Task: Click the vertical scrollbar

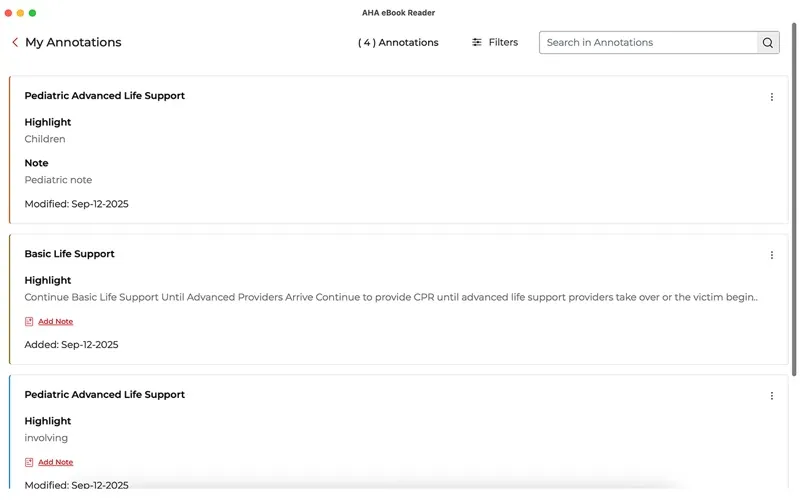Action: [x=794, y=199]
